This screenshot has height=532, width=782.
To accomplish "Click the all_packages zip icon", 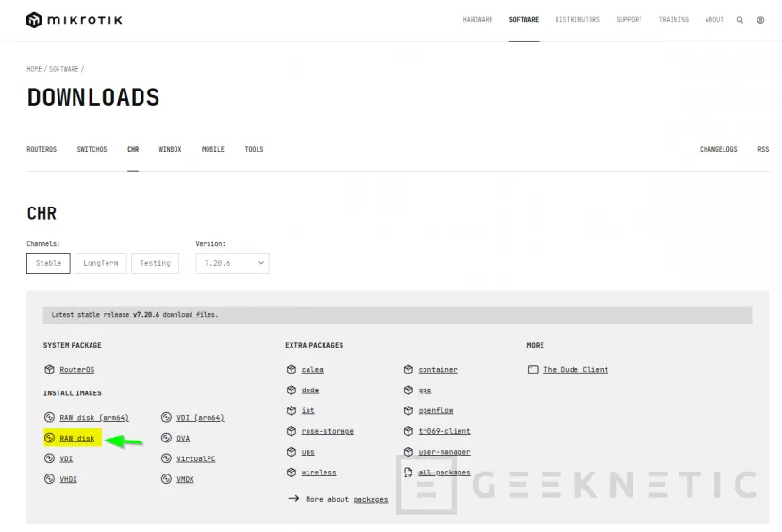I will tap(408, 473).
